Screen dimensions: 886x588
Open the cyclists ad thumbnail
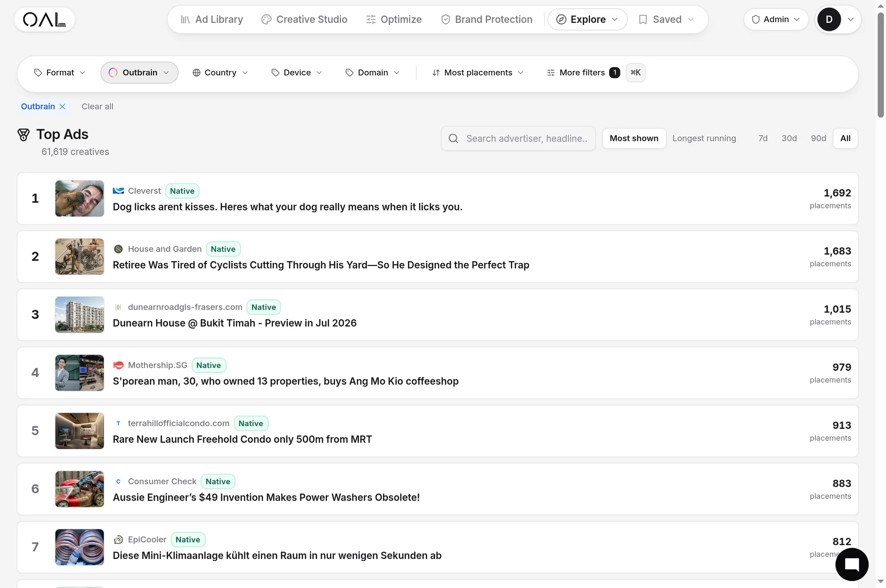tap(80, 256)
